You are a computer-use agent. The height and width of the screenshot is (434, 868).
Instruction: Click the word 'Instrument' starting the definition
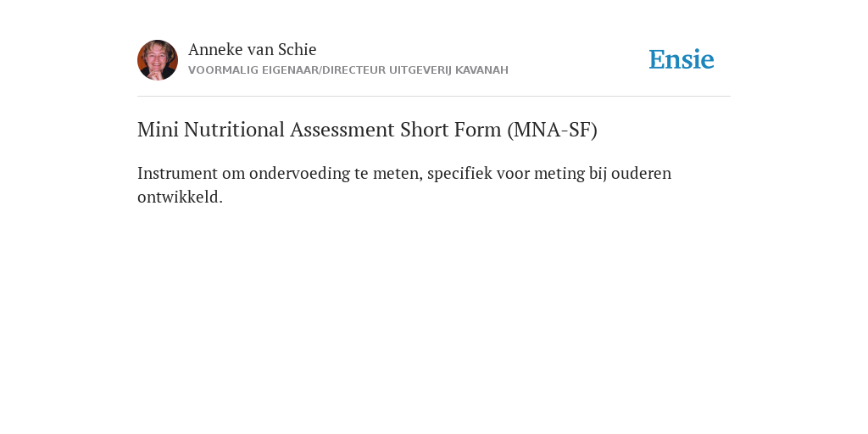tap(177, 173)
